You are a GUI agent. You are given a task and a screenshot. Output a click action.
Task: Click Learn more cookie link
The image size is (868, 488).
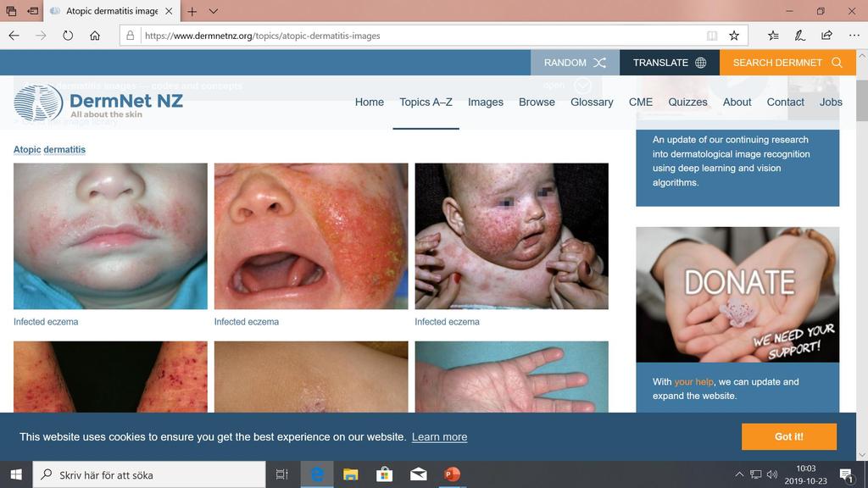point(440,436)
